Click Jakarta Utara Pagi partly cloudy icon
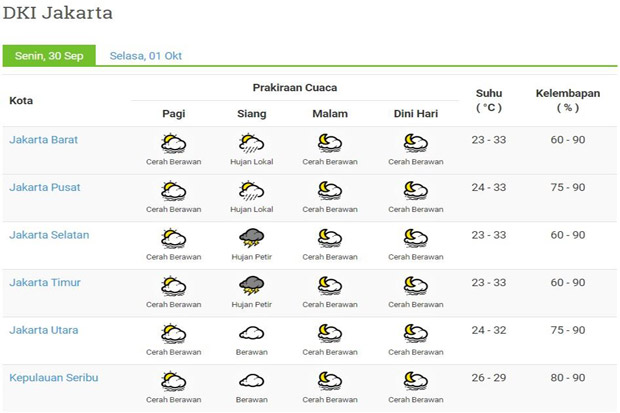 pos(173,333)
